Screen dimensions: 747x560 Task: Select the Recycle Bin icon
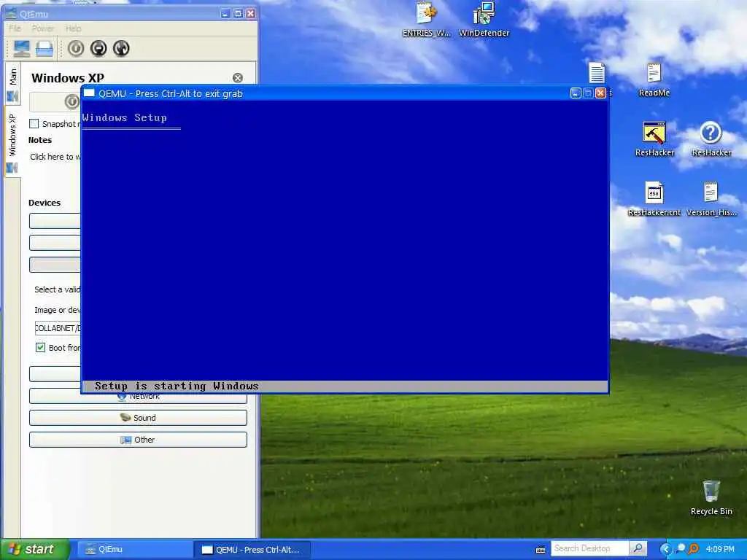pyautogui.click(x=711, y=497)
